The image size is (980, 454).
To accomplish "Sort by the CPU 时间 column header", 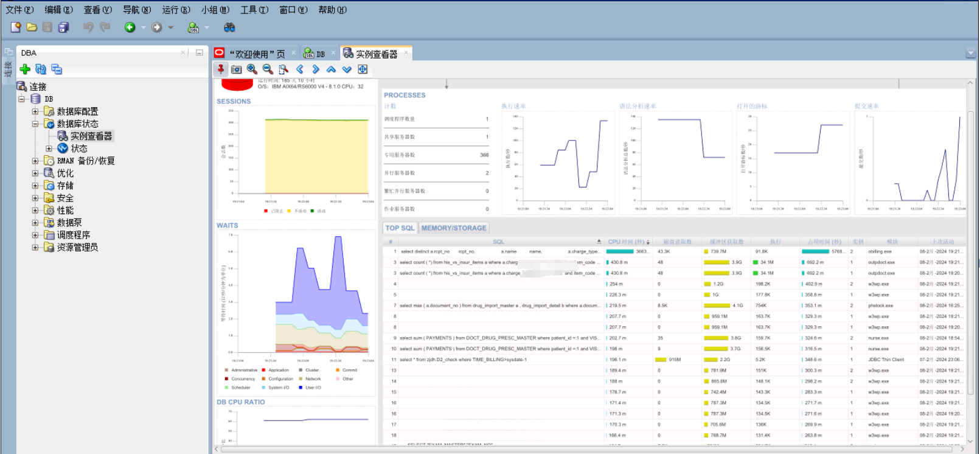I will tap(628, 242).
